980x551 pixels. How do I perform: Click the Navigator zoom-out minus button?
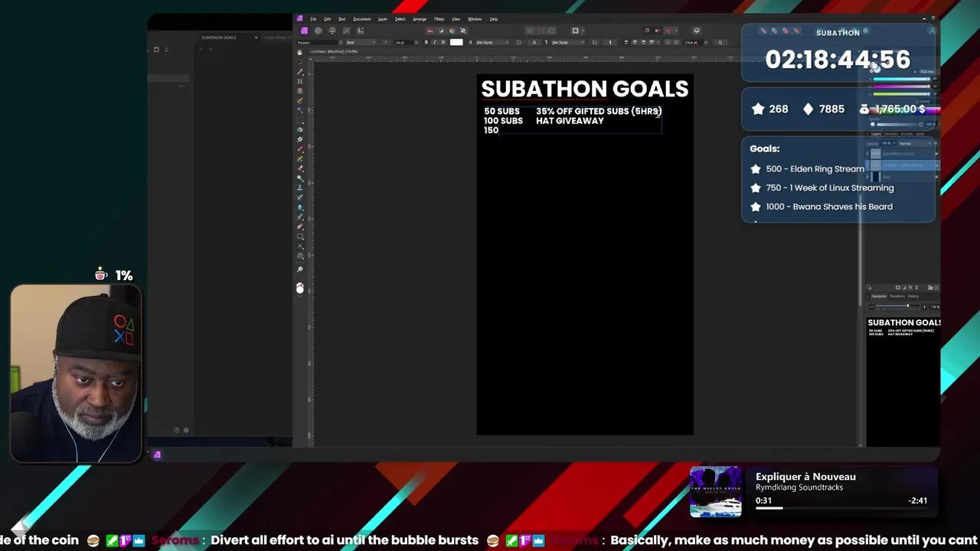point(871,307)
